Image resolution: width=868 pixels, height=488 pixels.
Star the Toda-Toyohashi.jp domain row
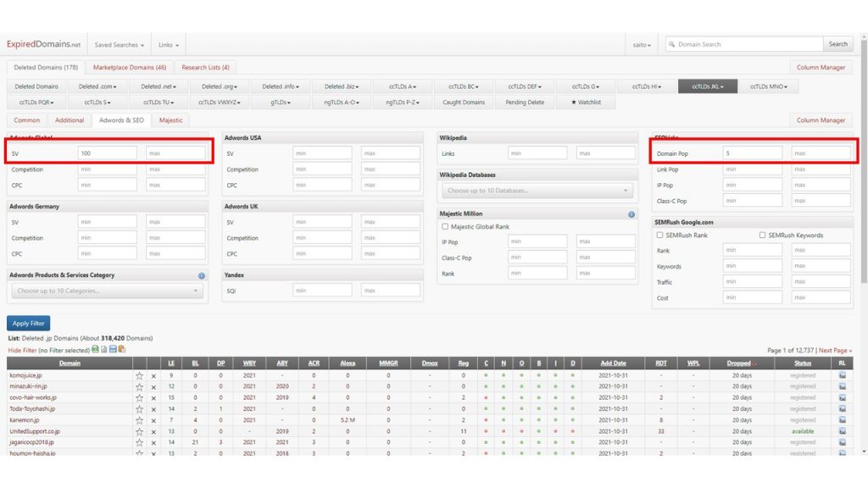click(140, 409)
